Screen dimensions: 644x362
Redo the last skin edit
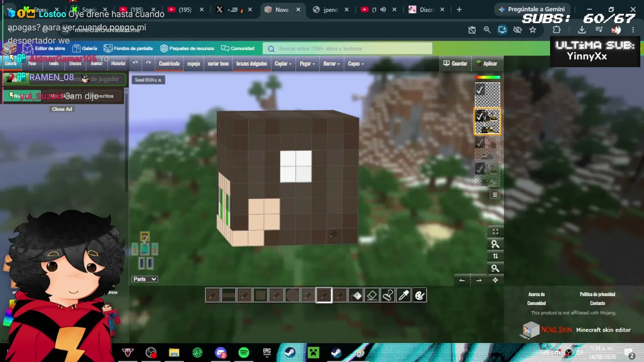click(x=148, y=63)
